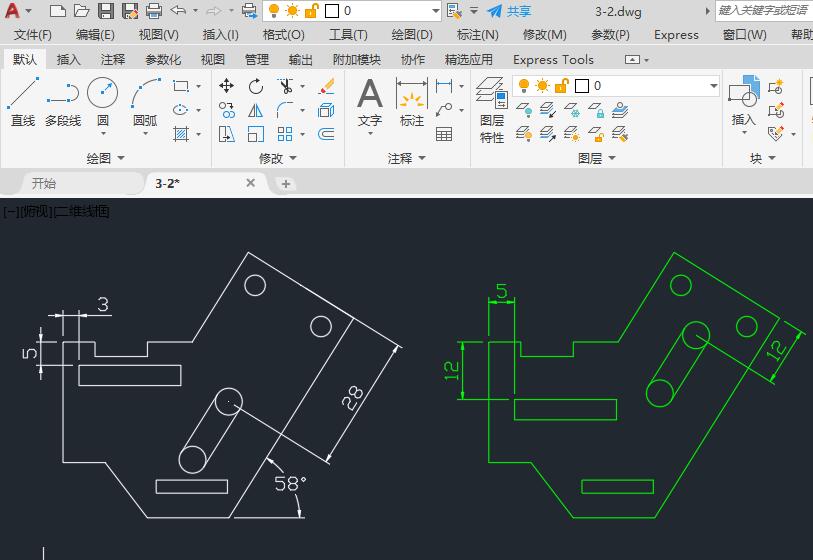Open the 格式(O) menu

tap(283, 34)
